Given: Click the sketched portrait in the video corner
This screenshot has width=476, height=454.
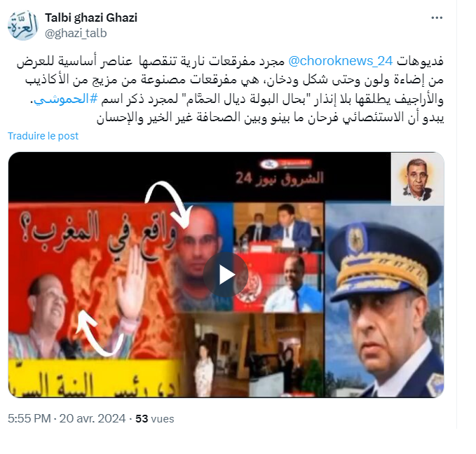Looking at the screenshot, I should tap(417, 179).
